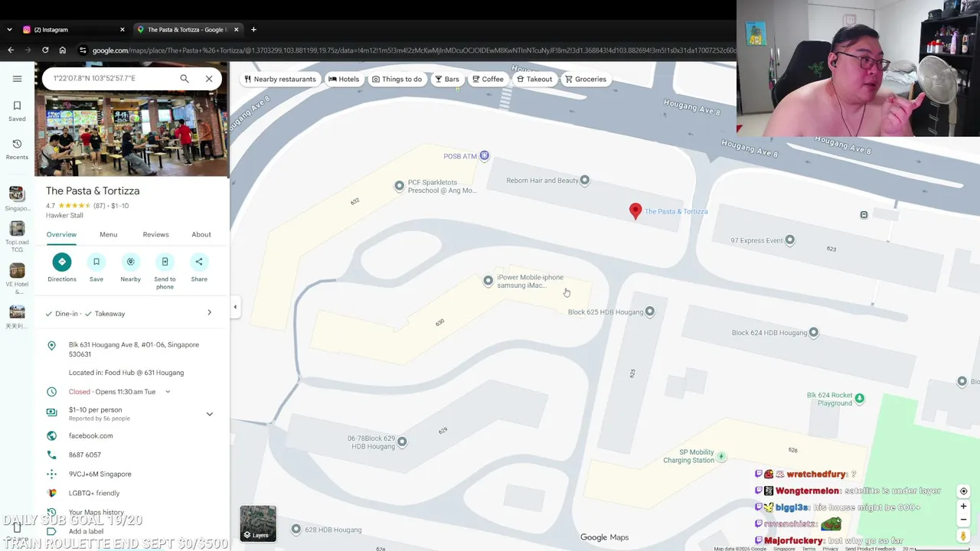Open the Google Maps hamburger menu
The height and width of the screenshot is (551, 980).
coord(17,79)
